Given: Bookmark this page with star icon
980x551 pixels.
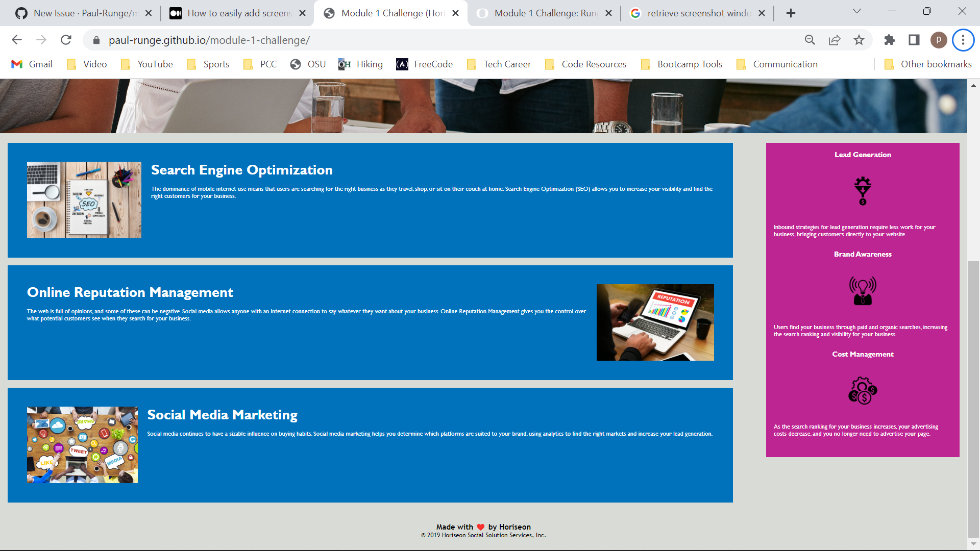Looking at the screenshot, I should pos(859,40).
